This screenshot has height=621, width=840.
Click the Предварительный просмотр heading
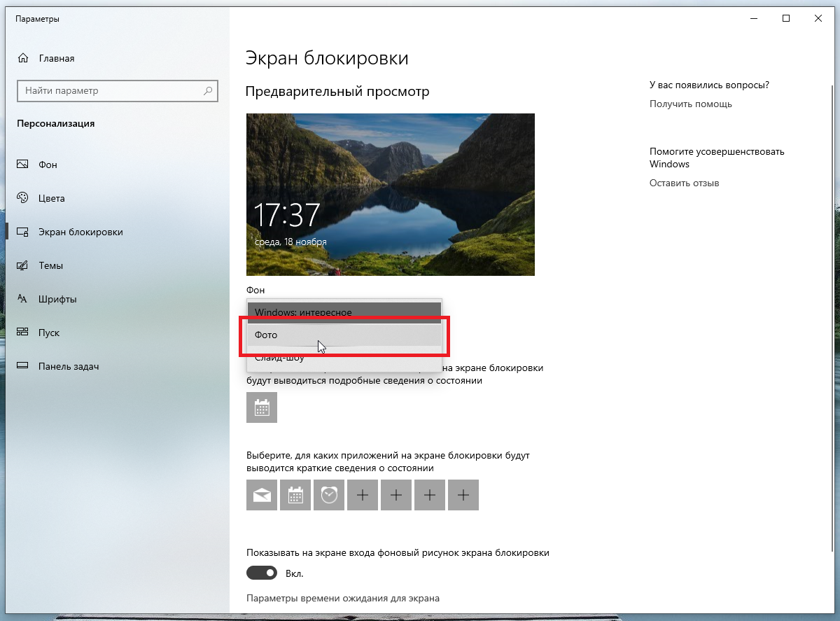[337, 92]
